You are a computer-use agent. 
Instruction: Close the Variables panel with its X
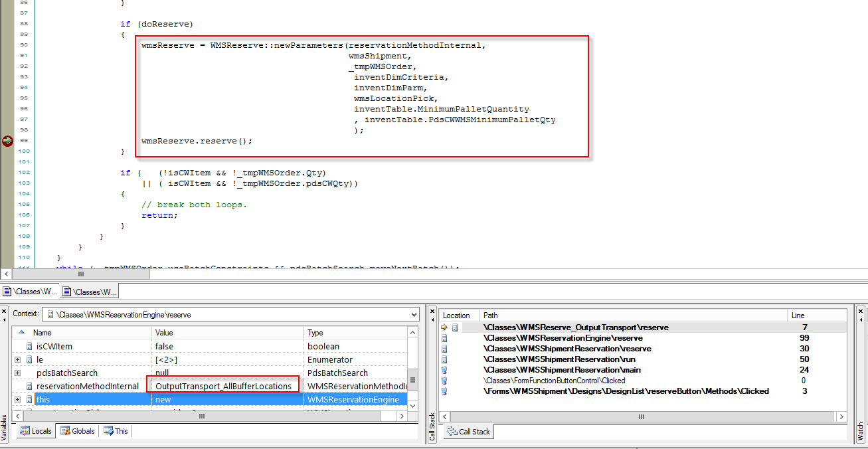[5, 312]
